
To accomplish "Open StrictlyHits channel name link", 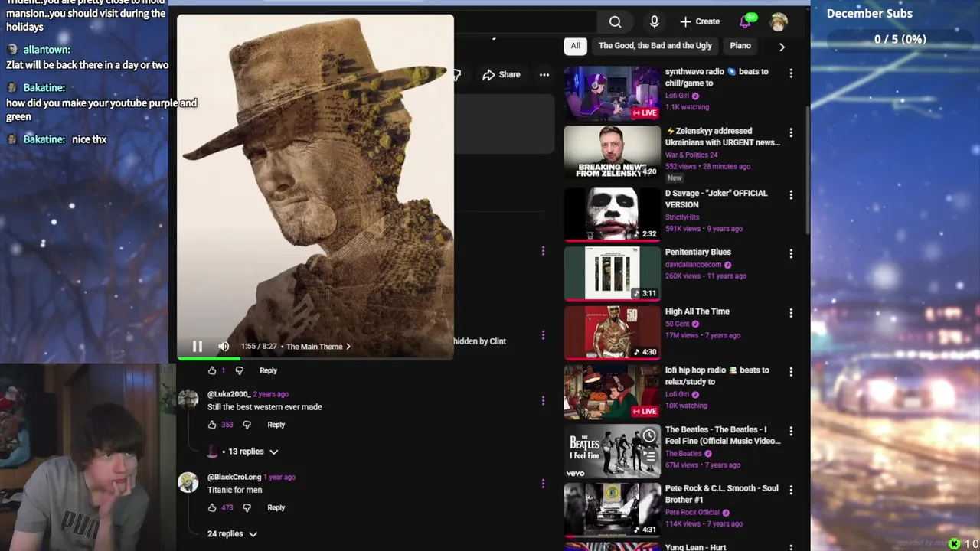I will coord(682,217).
